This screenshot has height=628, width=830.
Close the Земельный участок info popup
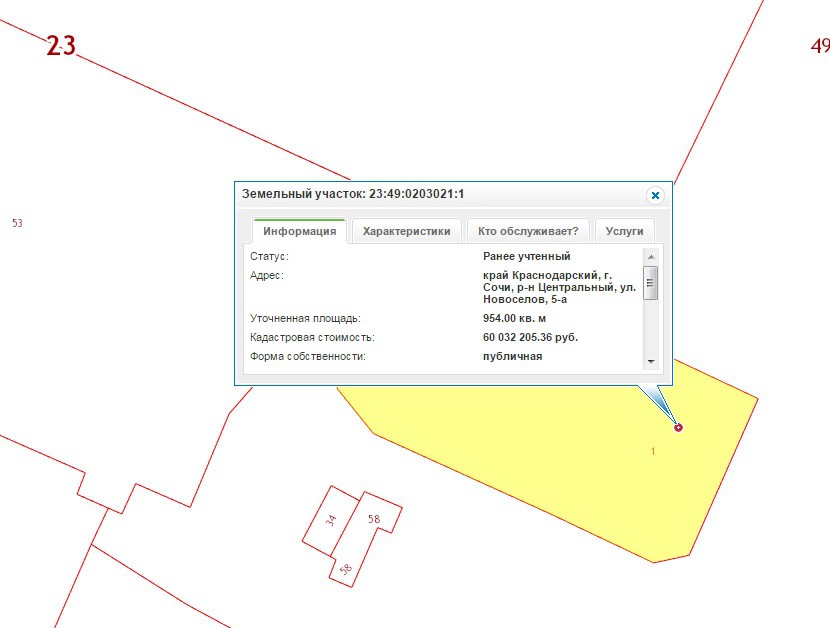point(655,195)
